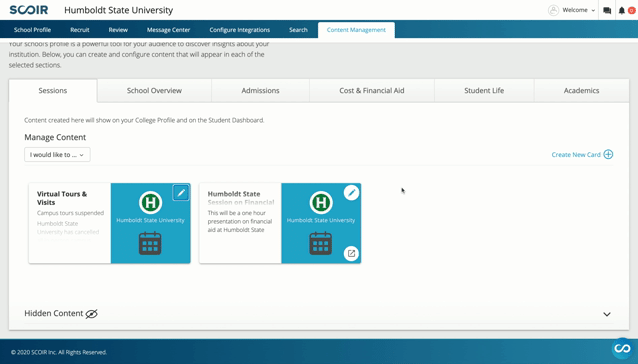Click H logo on Humboldt State Session card
This screenshot has height=364, width=638.
(321, 202)
